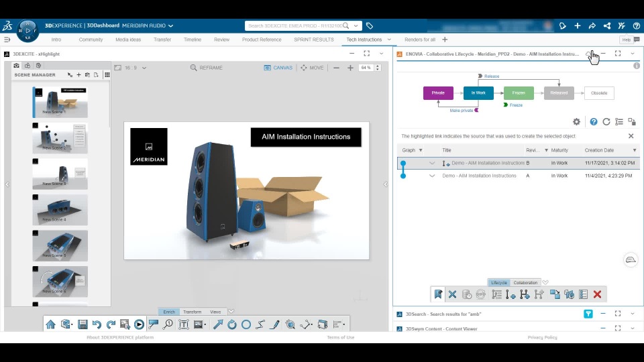Viewport: 644px width, 362px height.
Task: Open the Product Reference tab
Action: point(262,40)
